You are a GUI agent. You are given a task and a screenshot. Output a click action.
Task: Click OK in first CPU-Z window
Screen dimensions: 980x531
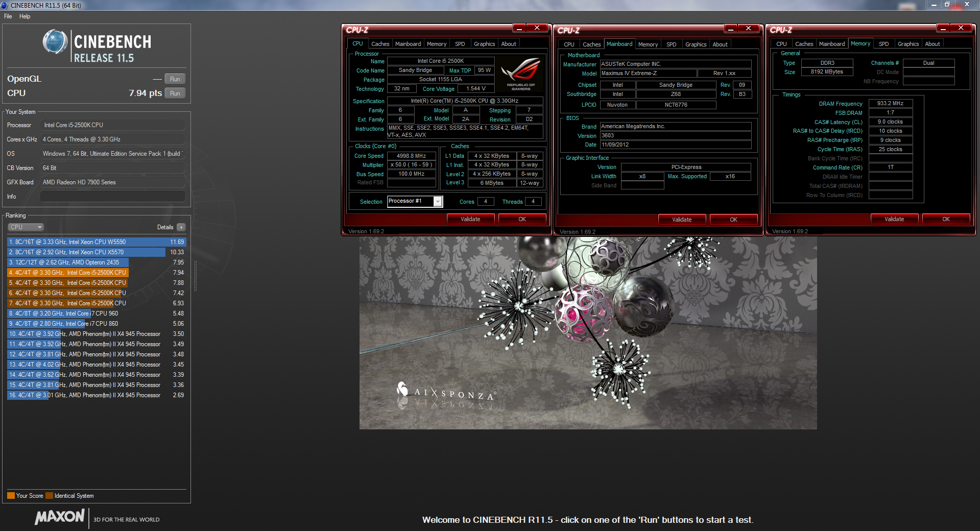click(x=522, y=219)
